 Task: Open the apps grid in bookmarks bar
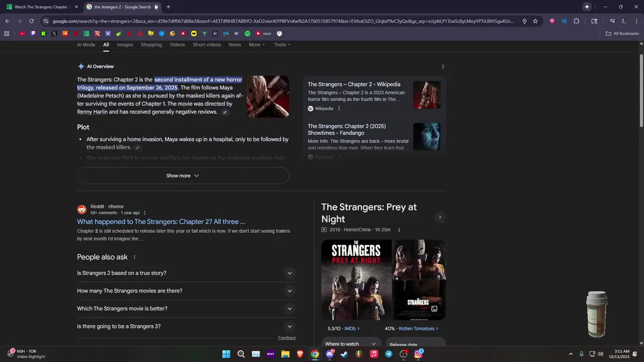[7, 34]
